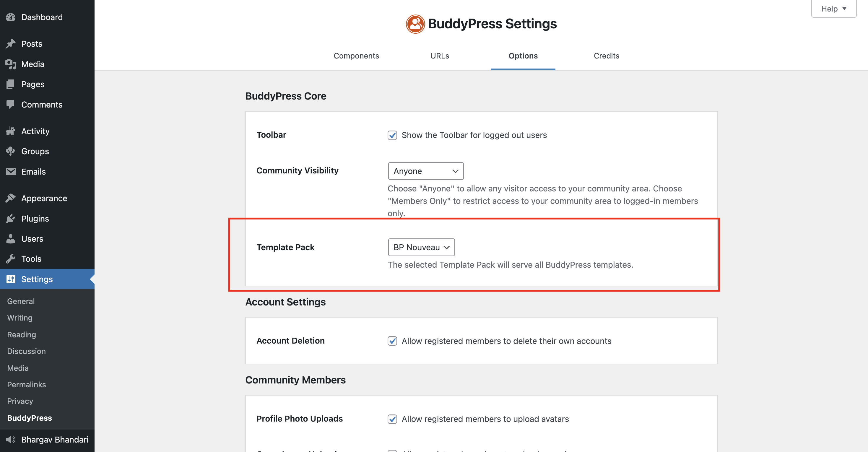The height and width of the screenshot is (452, 868).
Task: Open the Community Visibility Anyone dropdown
Action: (x=425, y=171)
